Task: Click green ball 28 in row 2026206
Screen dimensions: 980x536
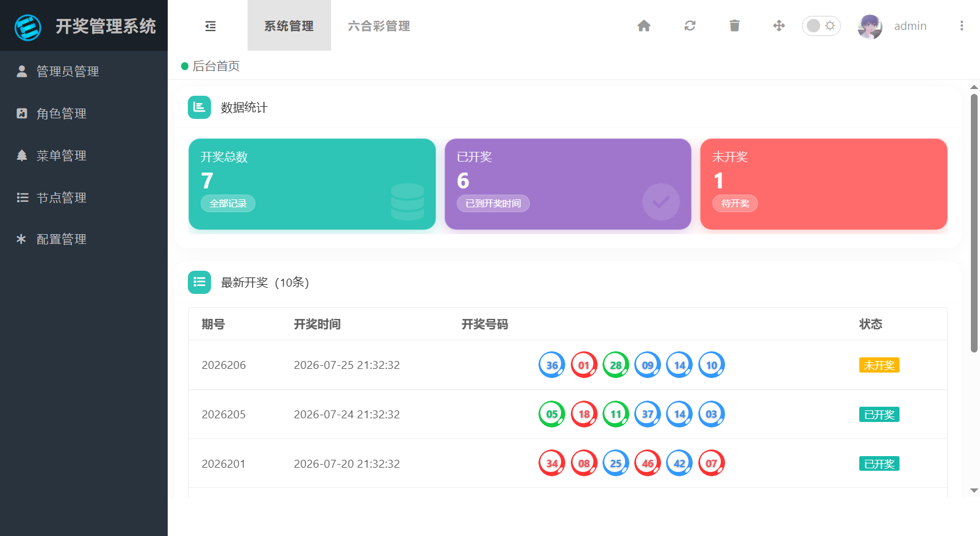Action: point(616,365)
